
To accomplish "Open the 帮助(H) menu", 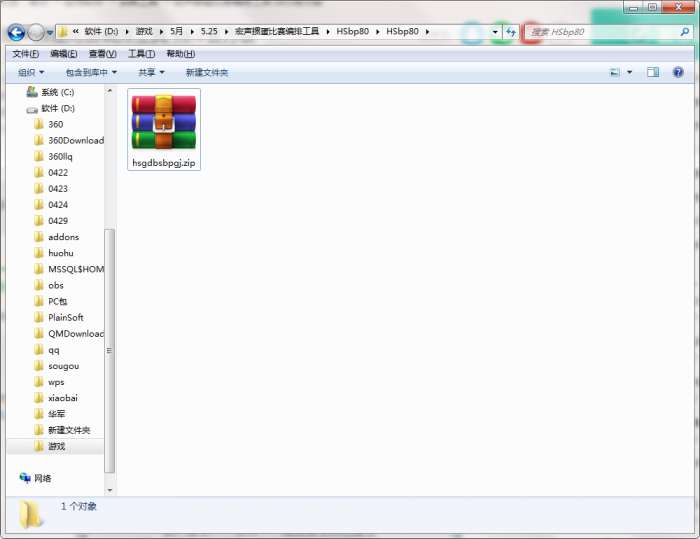I will 180,54.
